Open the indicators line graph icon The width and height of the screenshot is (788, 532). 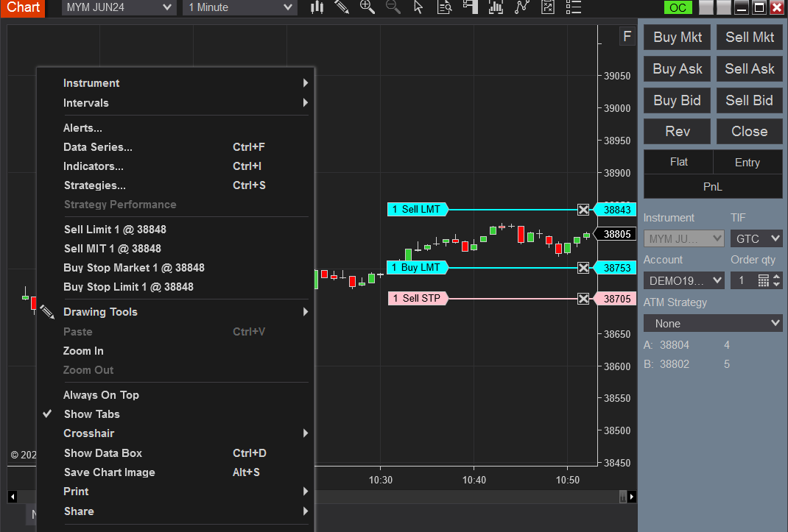(522, 7)
